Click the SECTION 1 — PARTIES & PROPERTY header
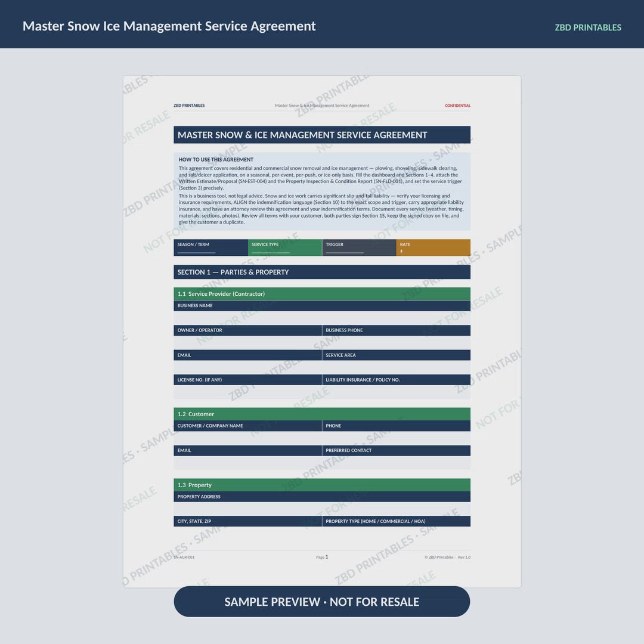This screenshot has width=644, height=644. (x=322, y=272)
